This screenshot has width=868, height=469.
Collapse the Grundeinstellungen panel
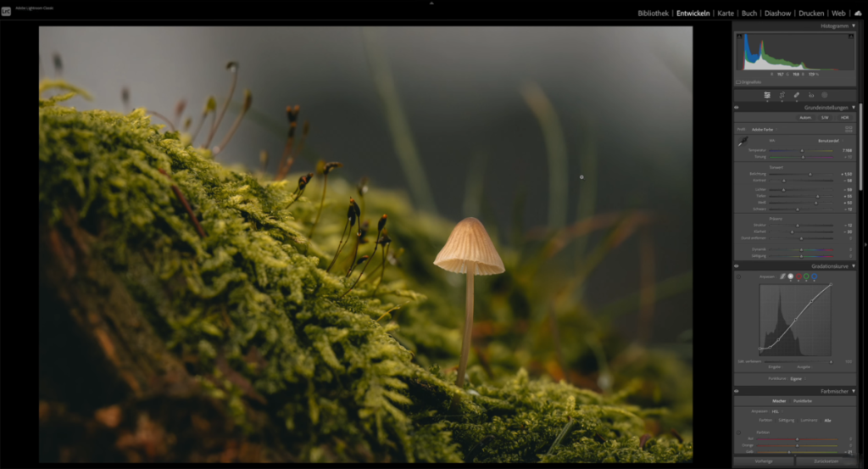[x=854, y=108]
